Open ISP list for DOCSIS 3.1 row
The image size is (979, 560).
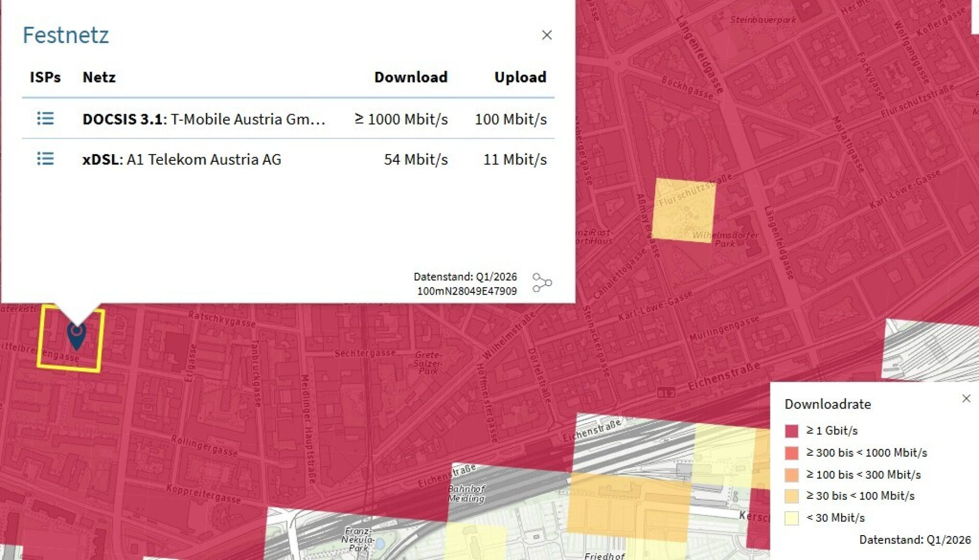(45, 119)
